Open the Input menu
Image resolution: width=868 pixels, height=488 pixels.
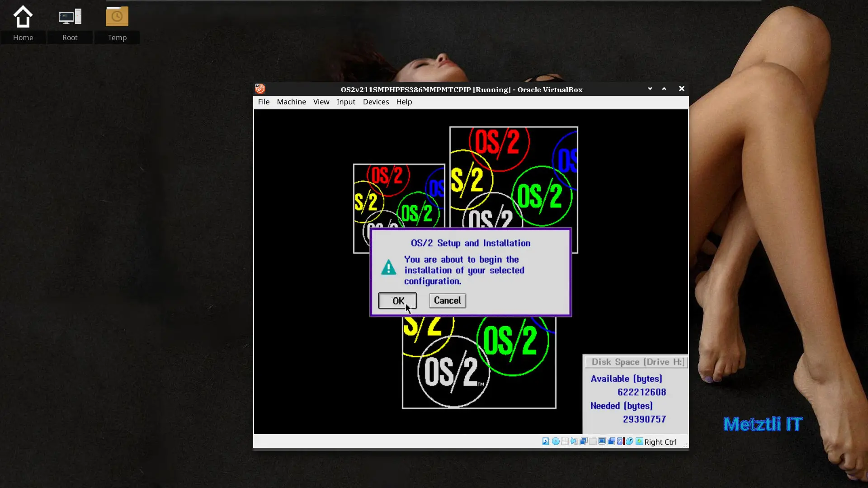coord(346,102)
